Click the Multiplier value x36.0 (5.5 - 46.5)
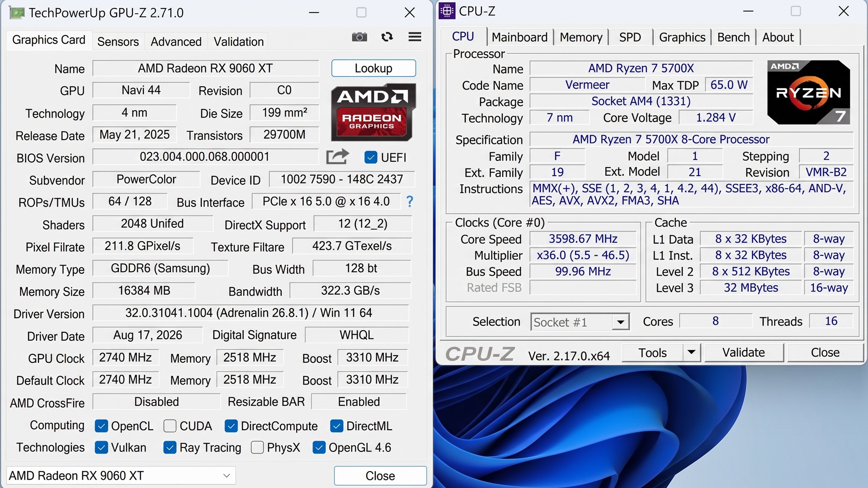Image resolution: width=868 pixels, height=488 pixels. (x=583, y=255)
